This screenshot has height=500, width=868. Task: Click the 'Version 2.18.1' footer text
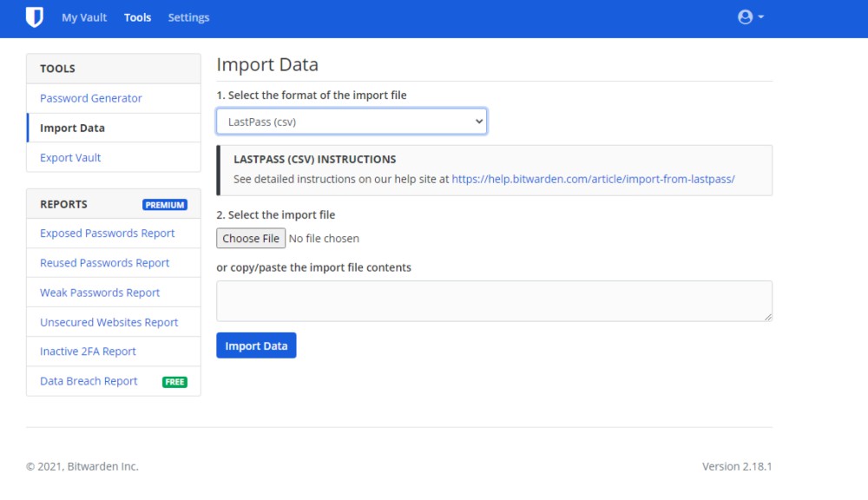pos(737,466)
